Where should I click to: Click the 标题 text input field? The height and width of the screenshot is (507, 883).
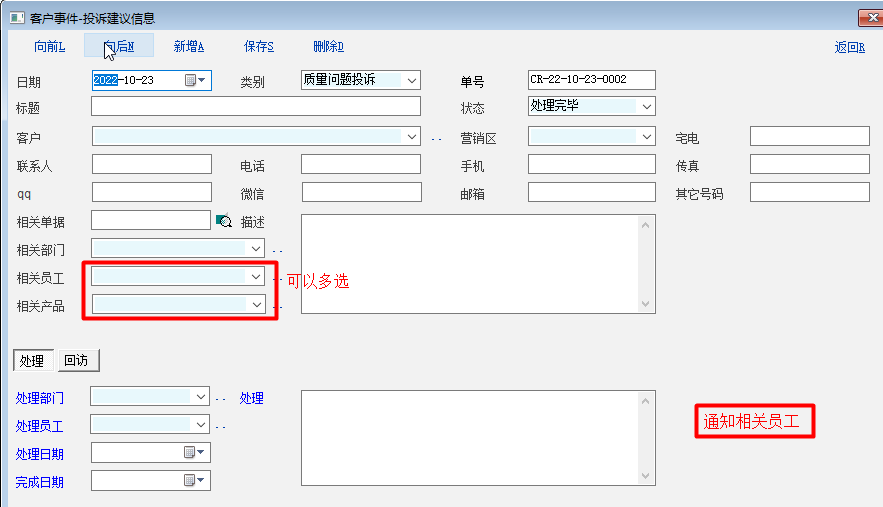[256, 107]
